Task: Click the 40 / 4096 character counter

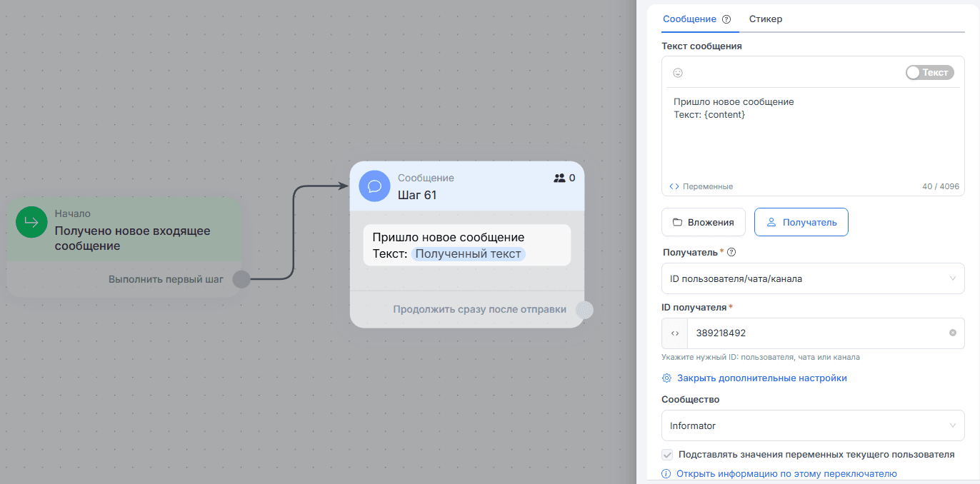Action: pyautogui.click(x=941, y=186)
